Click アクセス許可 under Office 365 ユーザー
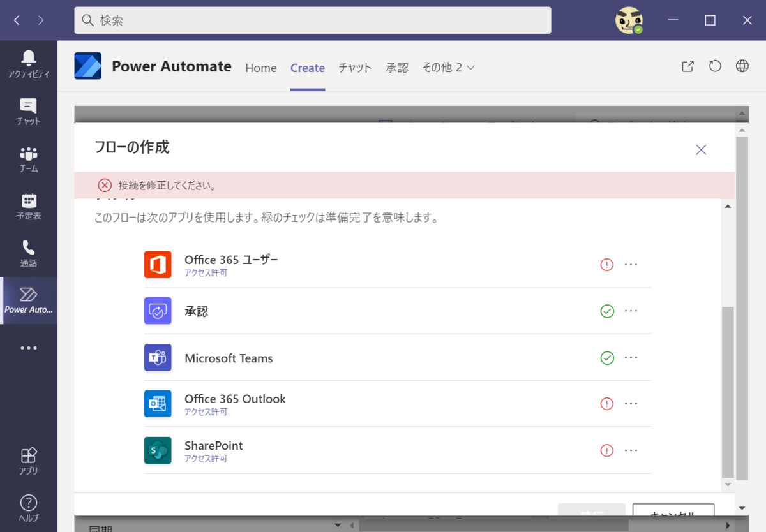This screenshot has width=766, height=532. [x=206, y=273]
